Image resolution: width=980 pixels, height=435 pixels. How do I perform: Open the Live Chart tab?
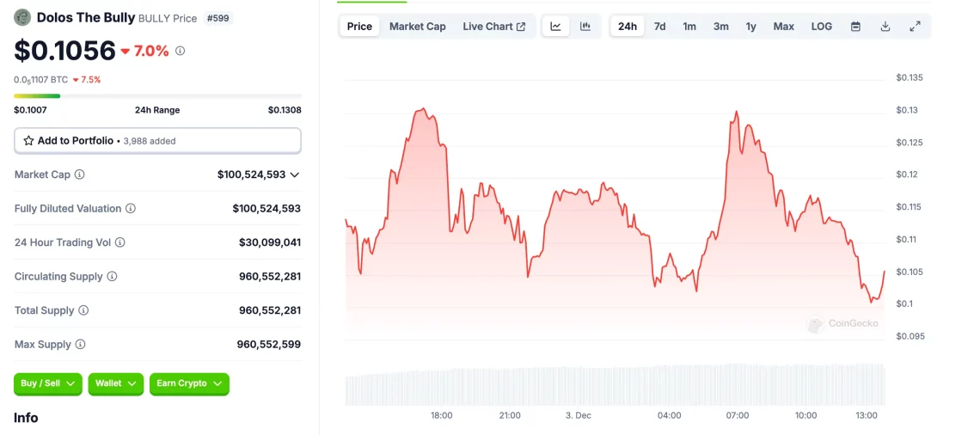point(493,27)
